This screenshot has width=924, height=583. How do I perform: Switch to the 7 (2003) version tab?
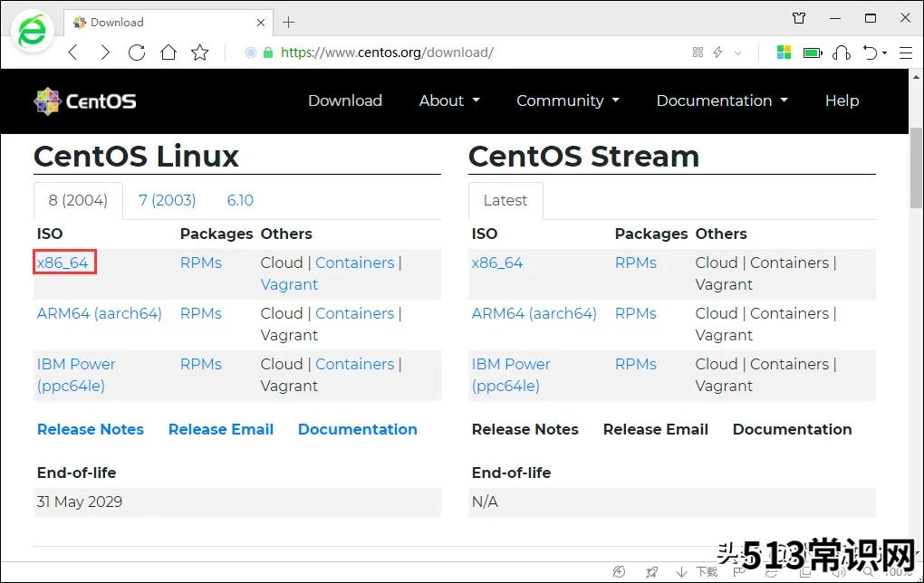[167, 200]
